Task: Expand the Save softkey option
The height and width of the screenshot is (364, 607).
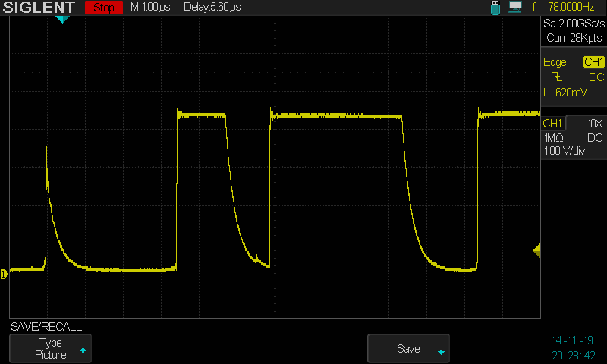Action: [408, 349]
